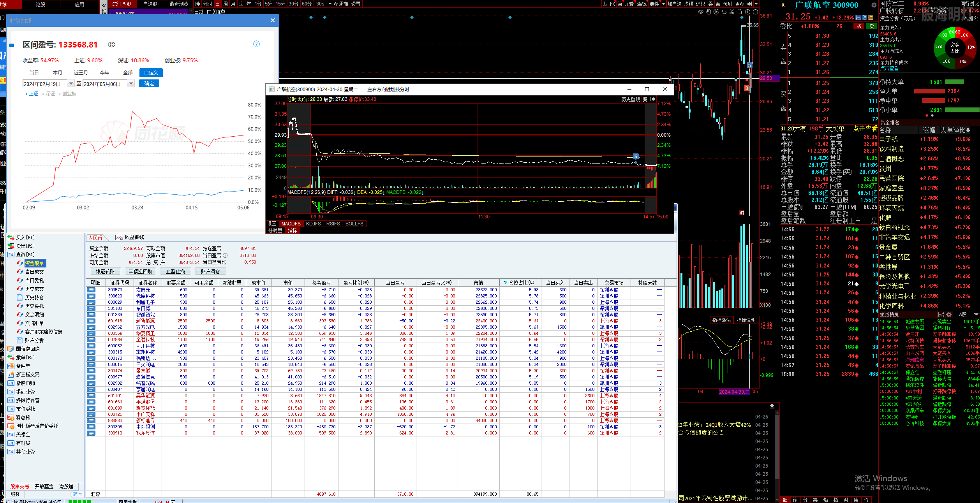Toggle eye icon next to 区间盈亏 amount
Viewport: 980px width, 503px height.
pyautogui.click(x=111, y=45)
